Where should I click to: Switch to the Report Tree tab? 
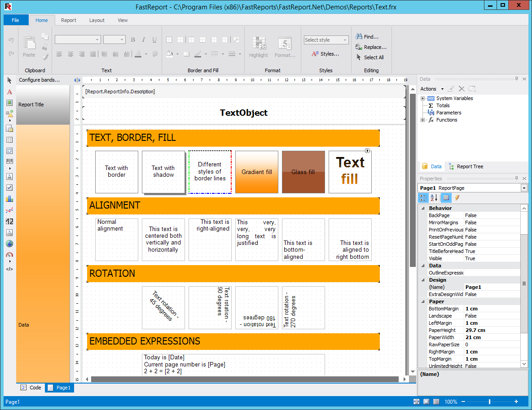point(466,166)
